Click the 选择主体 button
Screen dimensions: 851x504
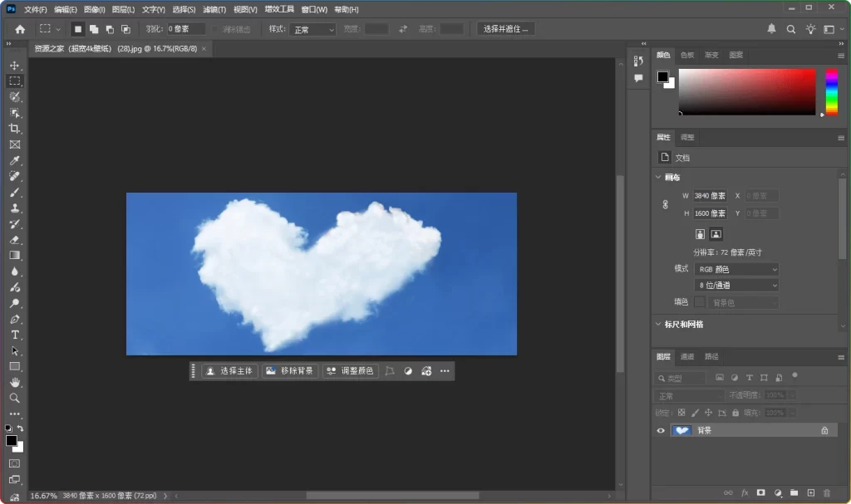pos(230,371)
